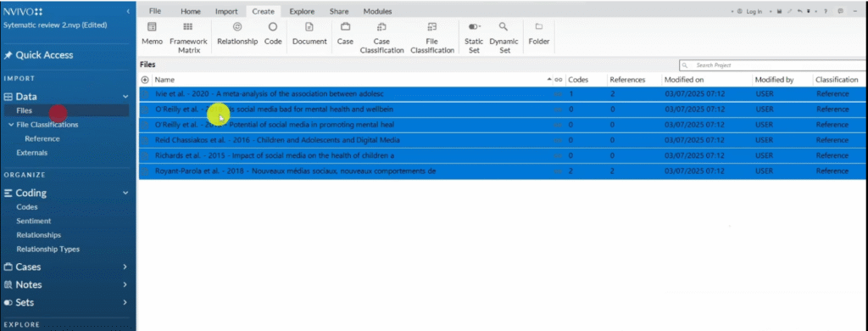Select Files in the Data section
This screenshot has height=331, width=868.
[25, 111]
